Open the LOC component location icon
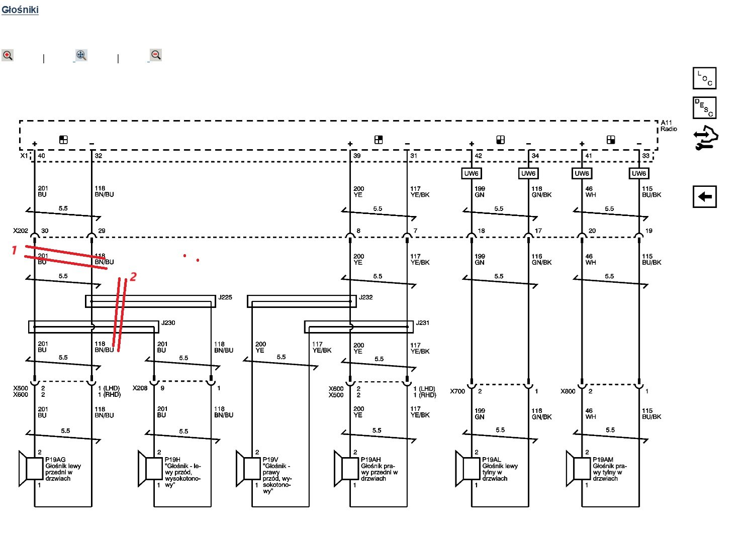Screen dimensions: 756x544 click(704, 78)
